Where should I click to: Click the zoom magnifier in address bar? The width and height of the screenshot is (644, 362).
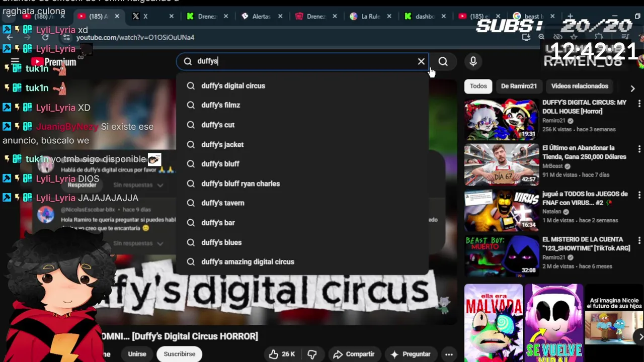point(541,37)
